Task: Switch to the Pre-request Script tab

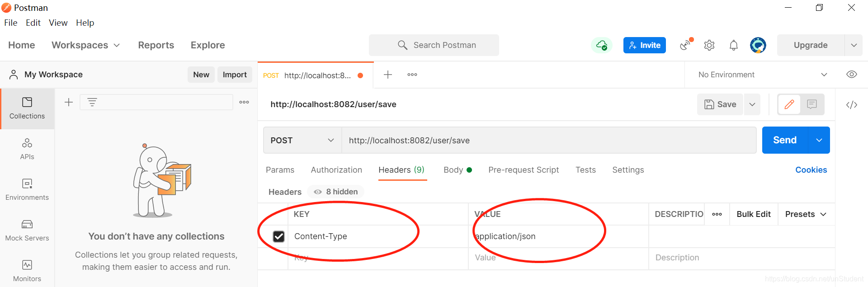Action: click(524, 170)
